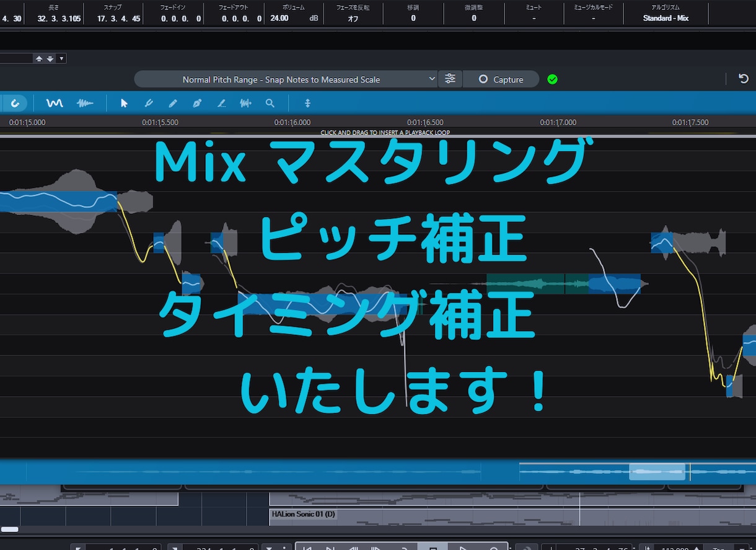Select the arrow pointer tool

coord(124,103)
